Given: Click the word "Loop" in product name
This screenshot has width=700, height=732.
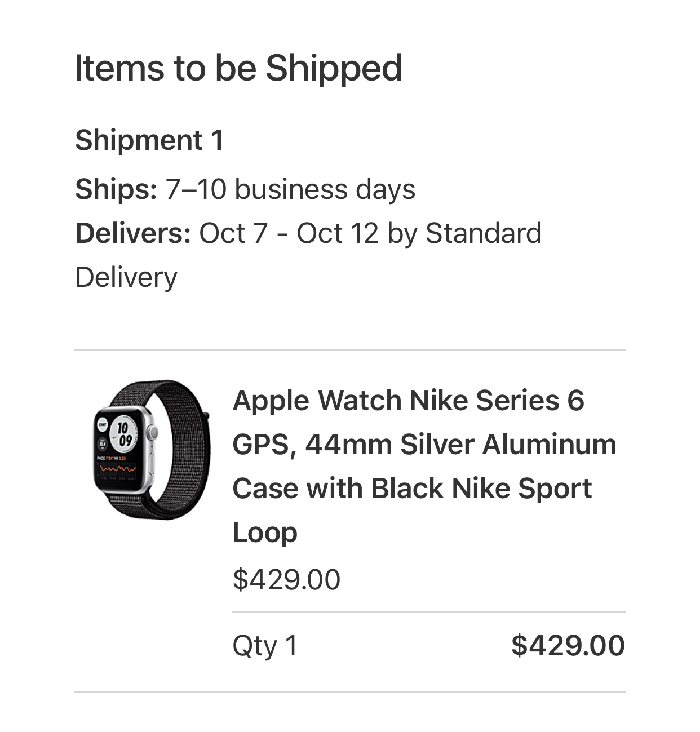Looking at the screenshot, I should click(264, 533).
